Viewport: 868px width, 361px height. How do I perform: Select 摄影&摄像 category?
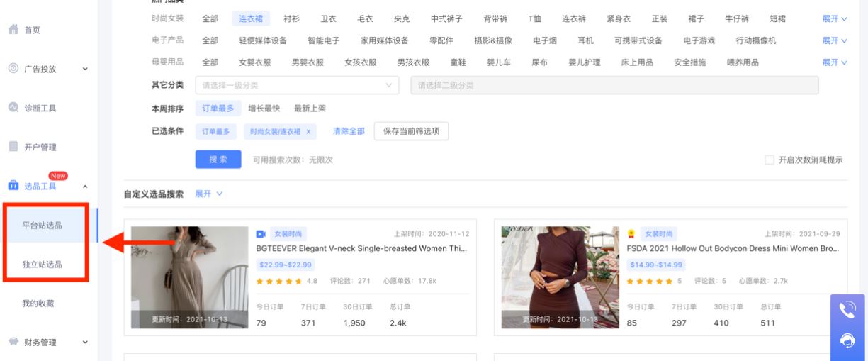coord(493,40)
